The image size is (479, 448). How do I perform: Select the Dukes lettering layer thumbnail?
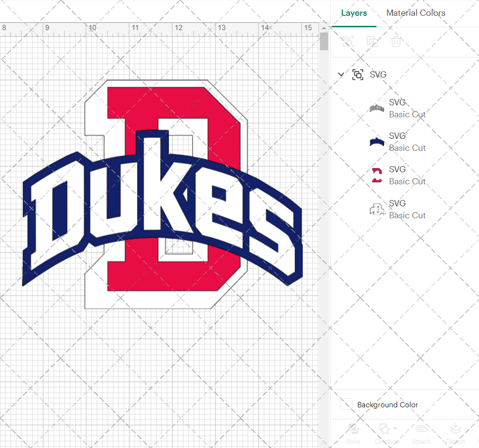(376, 108)
